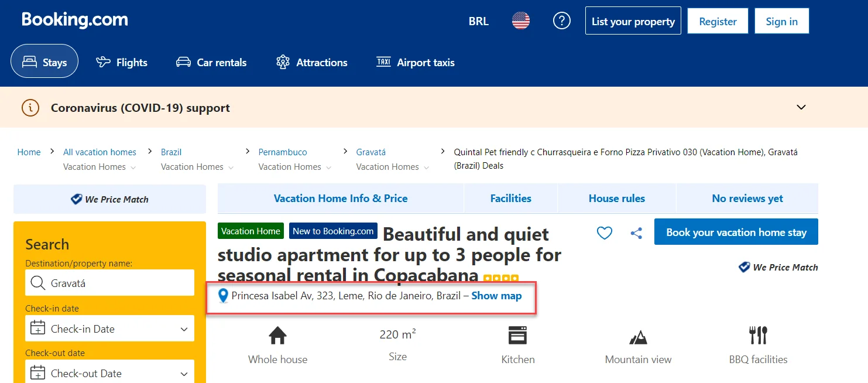Image resolution: width=868 pixels, height=383 pixels.
Task: Click the Mountain view icon
Action: point(638,337)
